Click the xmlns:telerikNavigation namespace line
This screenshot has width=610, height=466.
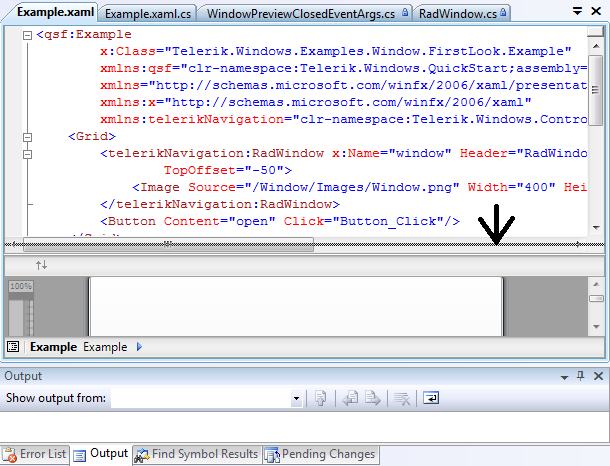click(343, 119)
